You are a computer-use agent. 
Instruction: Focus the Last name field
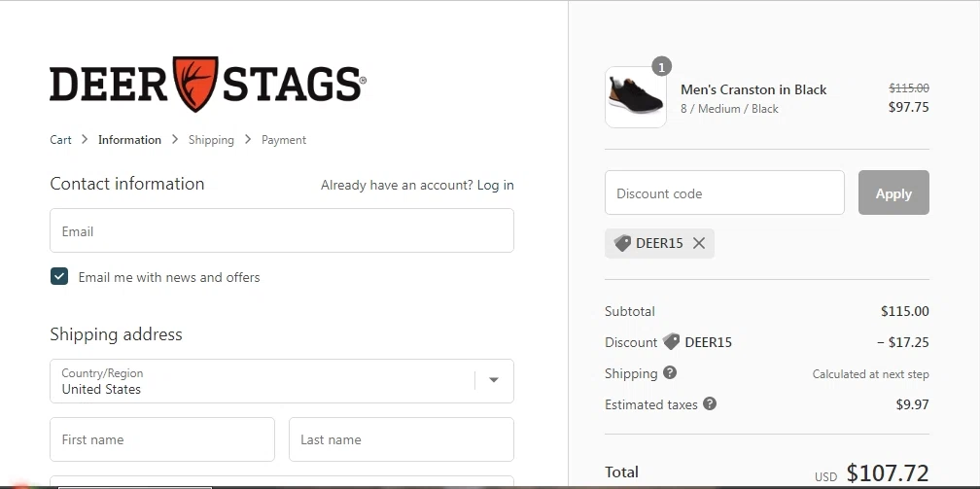click(402, 439)
